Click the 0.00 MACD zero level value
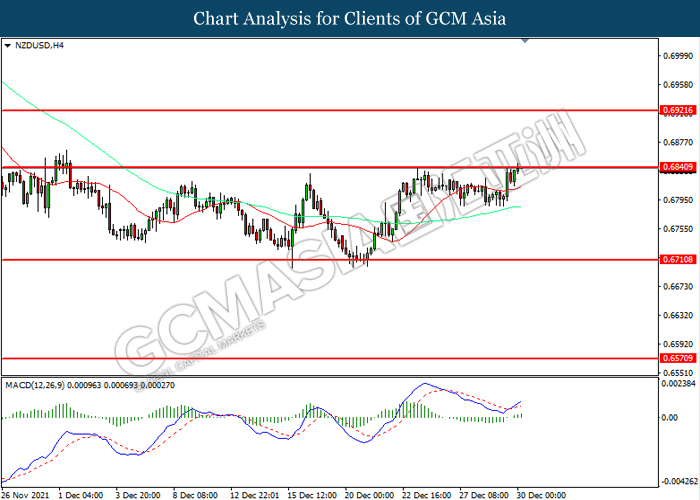700x500 pixels. 670,418
